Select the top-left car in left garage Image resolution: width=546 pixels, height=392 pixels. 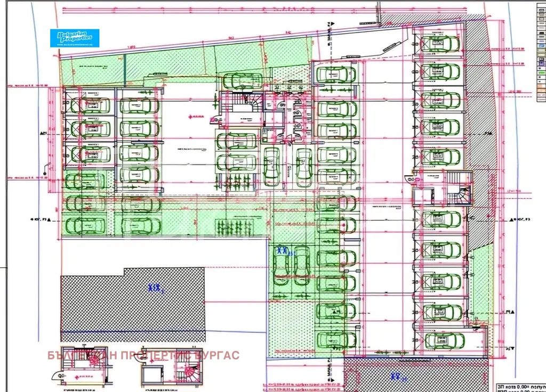click(x=91, y=105)
